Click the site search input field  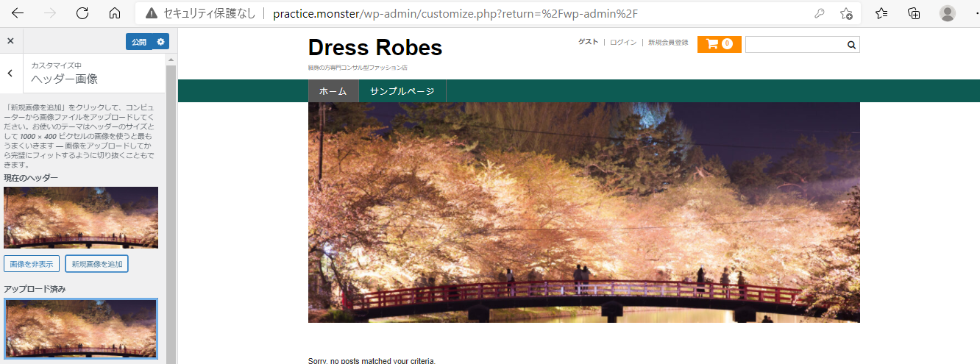click(795, 45)
